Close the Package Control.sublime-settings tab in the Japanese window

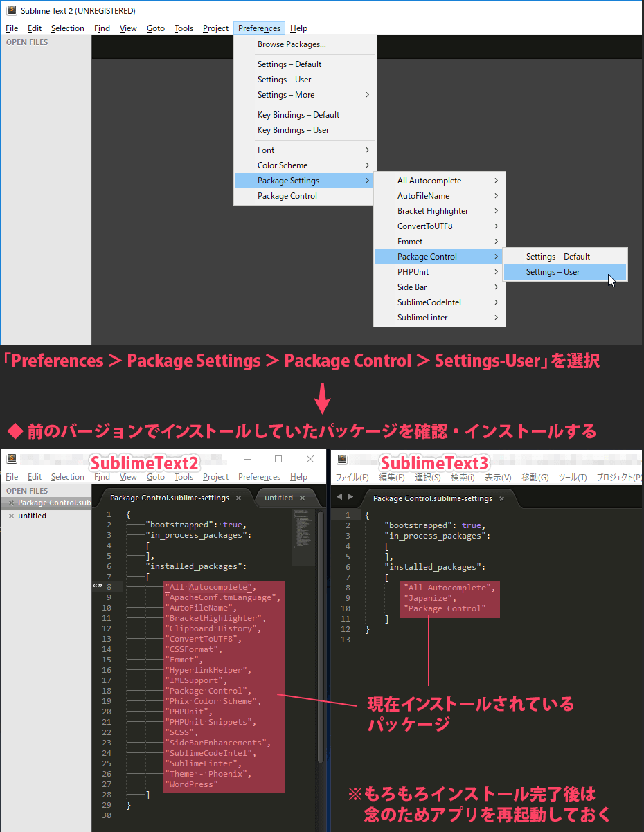click(x=501, y=498)
